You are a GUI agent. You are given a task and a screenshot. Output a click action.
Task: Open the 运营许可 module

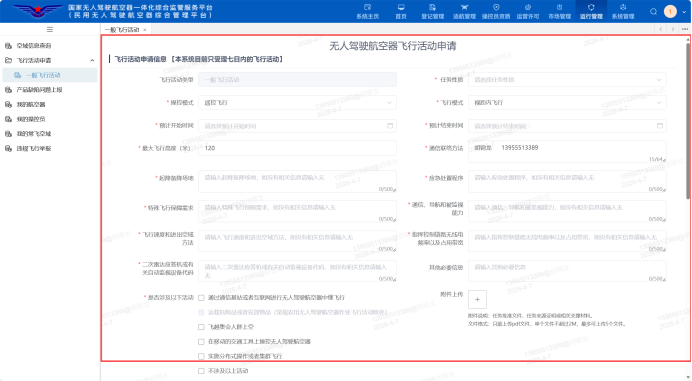point(528,11)
